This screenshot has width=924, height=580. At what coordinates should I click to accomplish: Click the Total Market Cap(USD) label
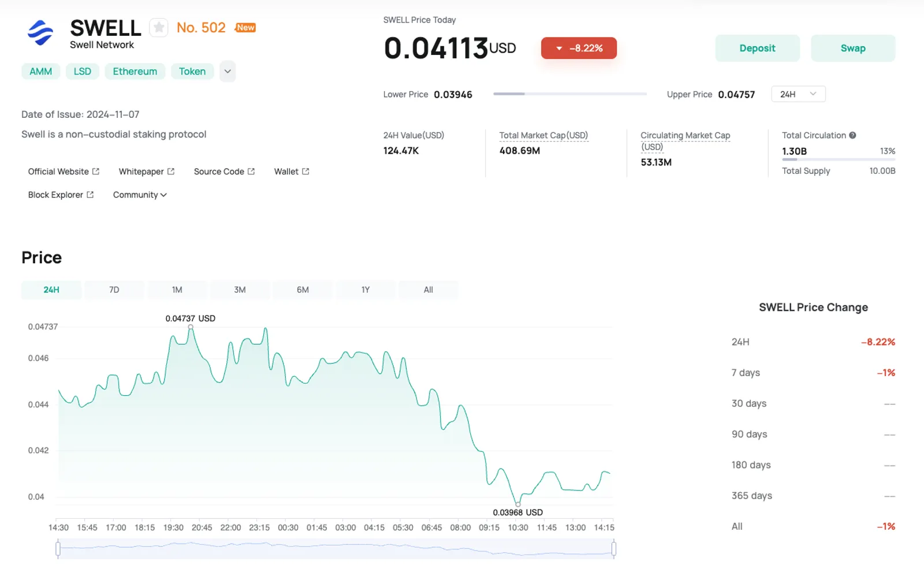[543, 135]
